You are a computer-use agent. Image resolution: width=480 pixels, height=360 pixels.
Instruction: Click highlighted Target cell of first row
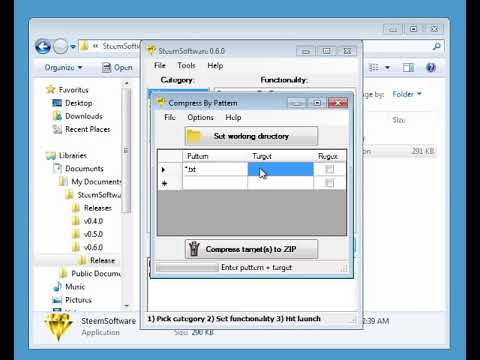click(x=280, y=169)
